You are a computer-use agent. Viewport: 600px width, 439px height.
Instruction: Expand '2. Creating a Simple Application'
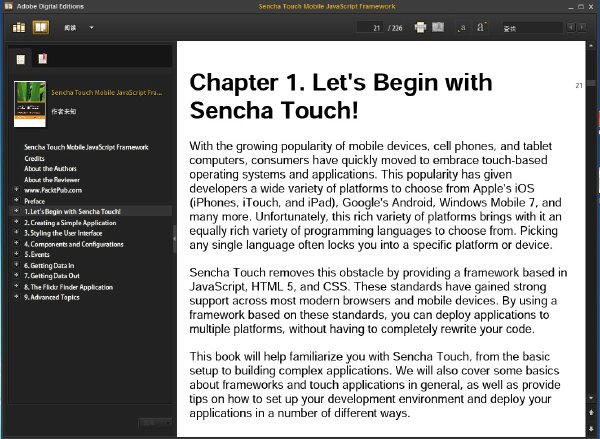click(x=16, y=222)
